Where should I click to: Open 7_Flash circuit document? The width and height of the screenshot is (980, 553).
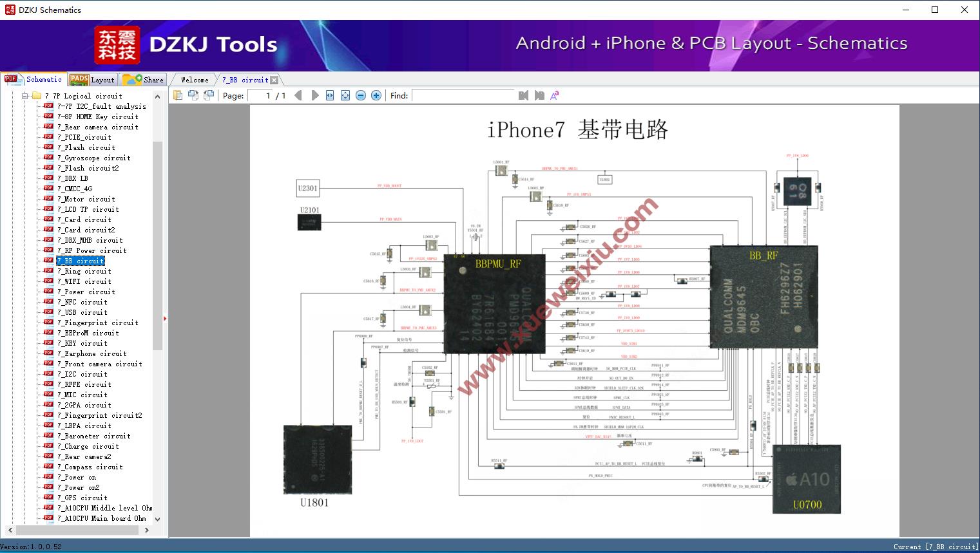coord(86,147)
